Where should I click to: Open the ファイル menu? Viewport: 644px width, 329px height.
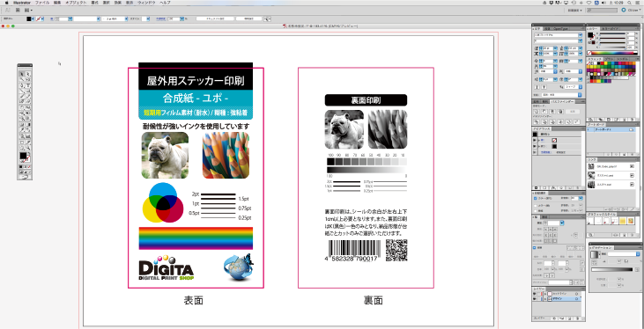click(x=42, y=3)
